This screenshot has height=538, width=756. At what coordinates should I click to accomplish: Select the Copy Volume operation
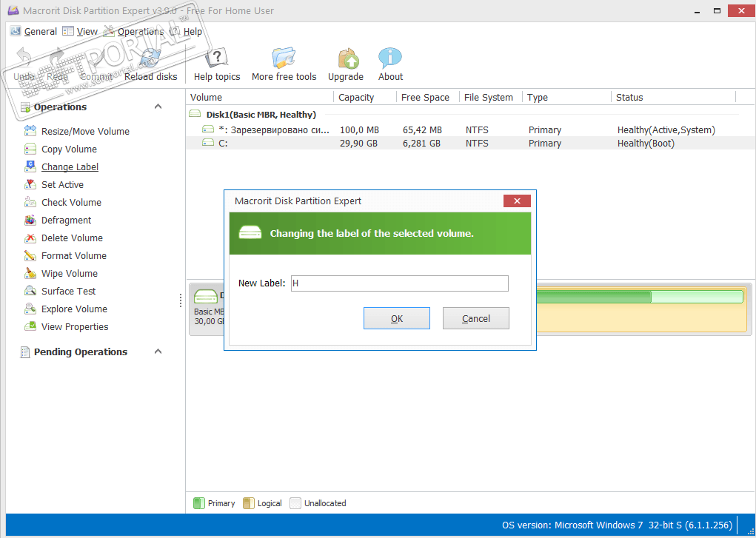(x=69, y=149)
